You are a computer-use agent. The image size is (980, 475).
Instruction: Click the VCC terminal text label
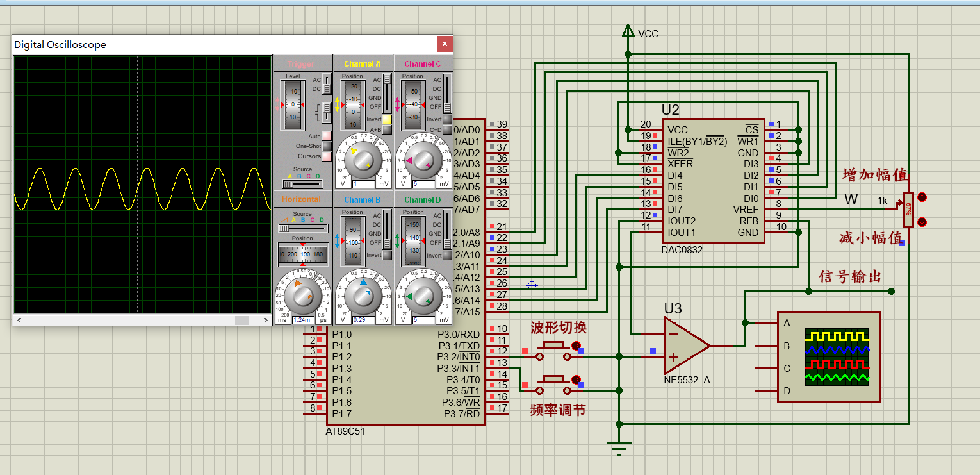[x=648, y=33]
